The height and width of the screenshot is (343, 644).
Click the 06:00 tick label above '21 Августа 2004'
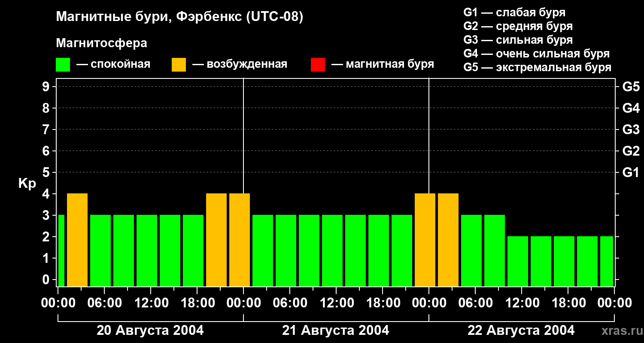290,303
